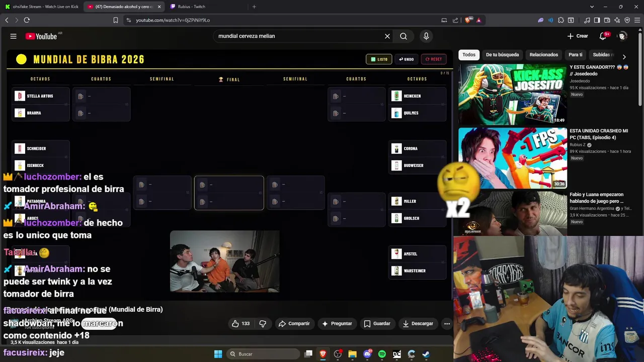This screenshot has height=362, width=644.
Task: Click UNDO in the bracket header
Action: click(x=407, y=59)
